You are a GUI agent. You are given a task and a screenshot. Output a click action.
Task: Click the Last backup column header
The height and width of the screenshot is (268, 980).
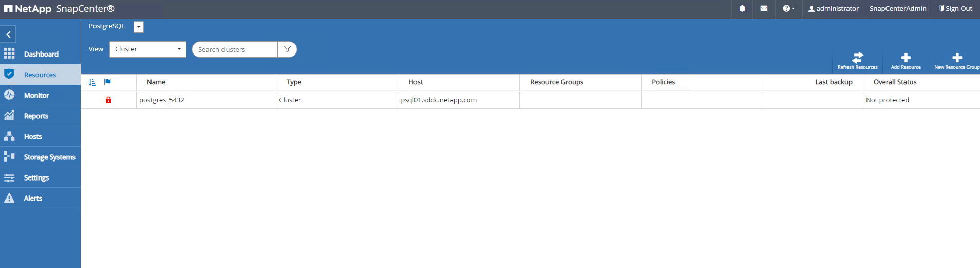click(834, 82)
